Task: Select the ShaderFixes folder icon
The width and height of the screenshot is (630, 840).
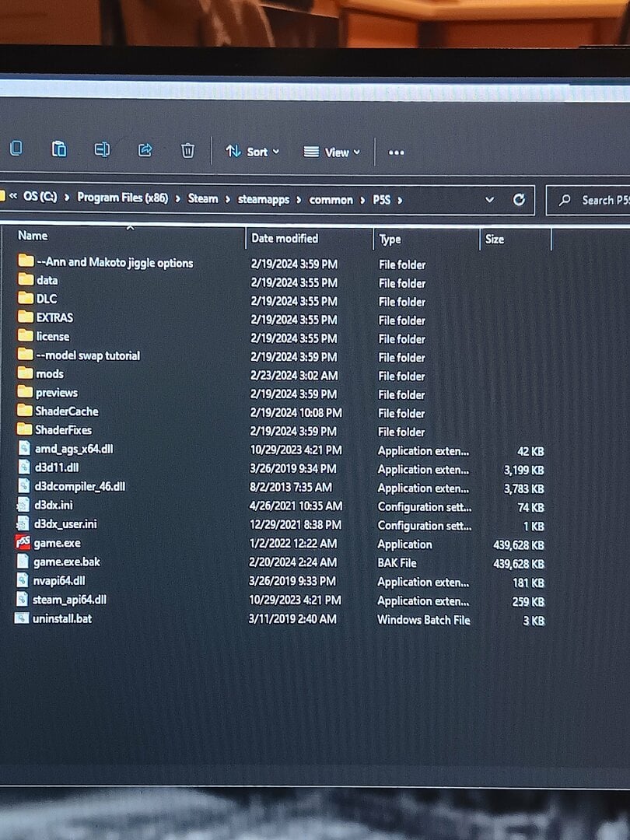Action: pos(25,429)
